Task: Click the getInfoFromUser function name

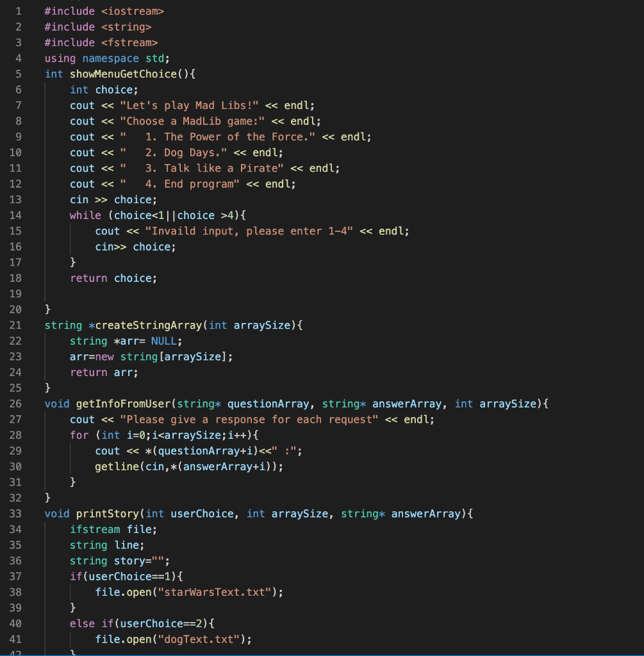Action: 123,404
